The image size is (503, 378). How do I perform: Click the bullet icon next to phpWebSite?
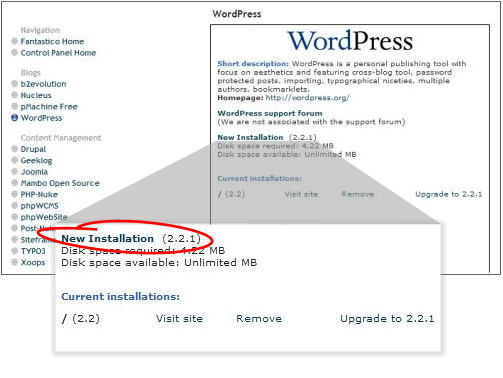(x=14, y=217)
